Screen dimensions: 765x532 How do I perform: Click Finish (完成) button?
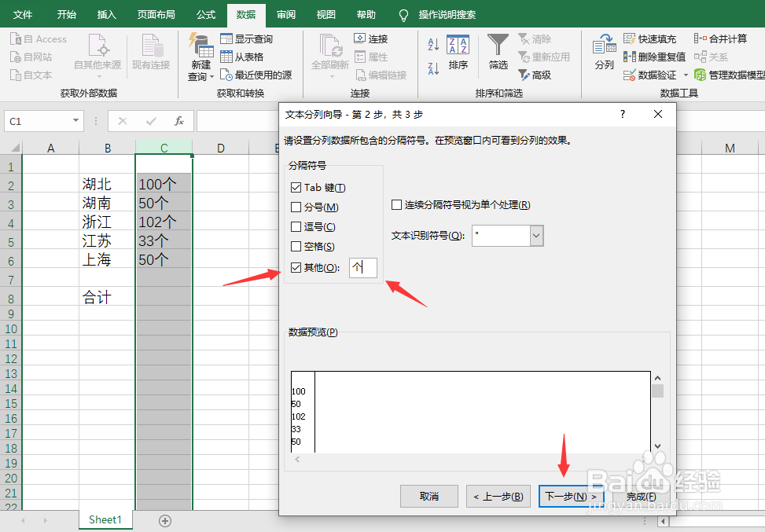tap(641, 497)
